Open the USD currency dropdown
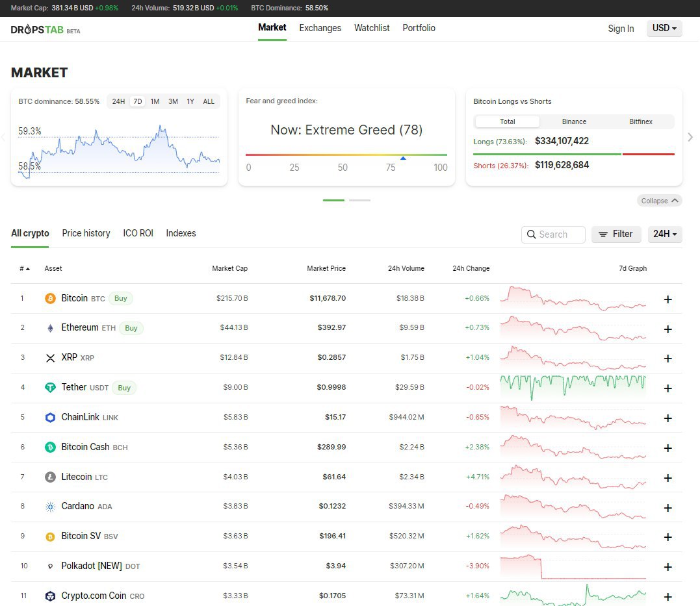Screen dimensions: 700x606 [664, 29]
